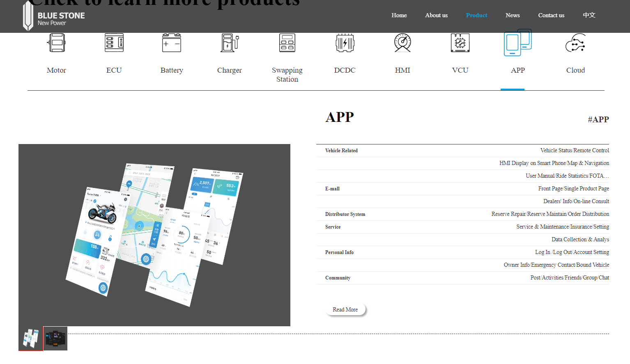Select the VCU chip icon
630x364 pixels.
[460, 43]
